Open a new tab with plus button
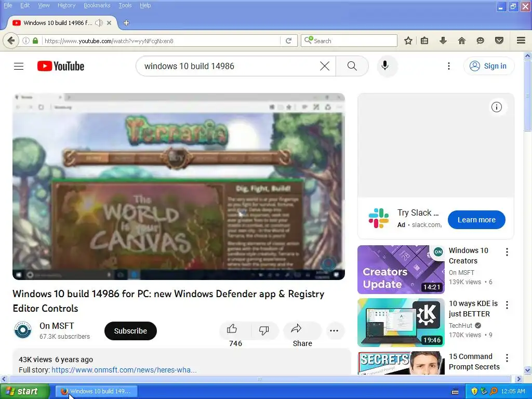 126,23
